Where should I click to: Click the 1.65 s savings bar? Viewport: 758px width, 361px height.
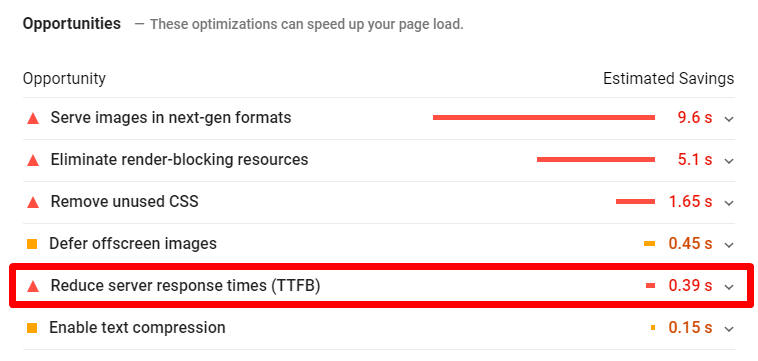636,202
